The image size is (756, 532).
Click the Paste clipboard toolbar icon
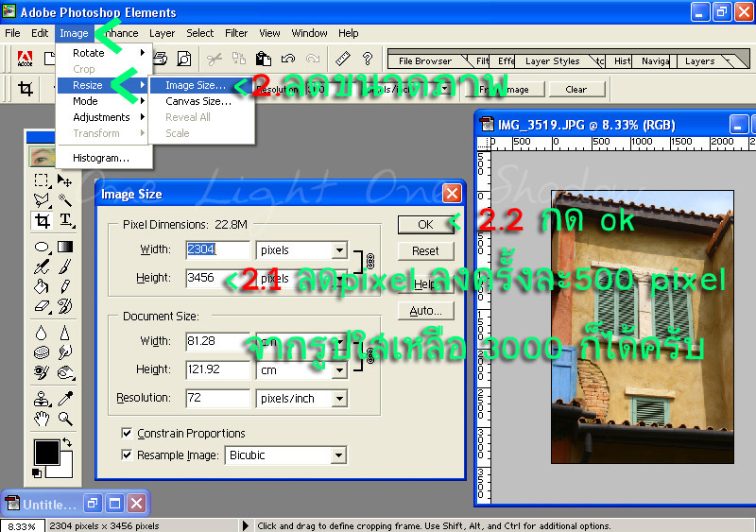[264, 59]
